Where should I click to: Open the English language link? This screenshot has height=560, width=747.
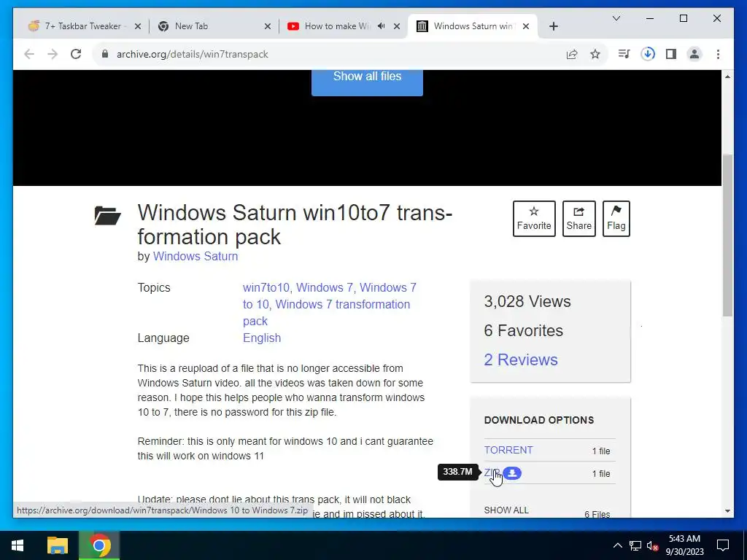point(262,338)
